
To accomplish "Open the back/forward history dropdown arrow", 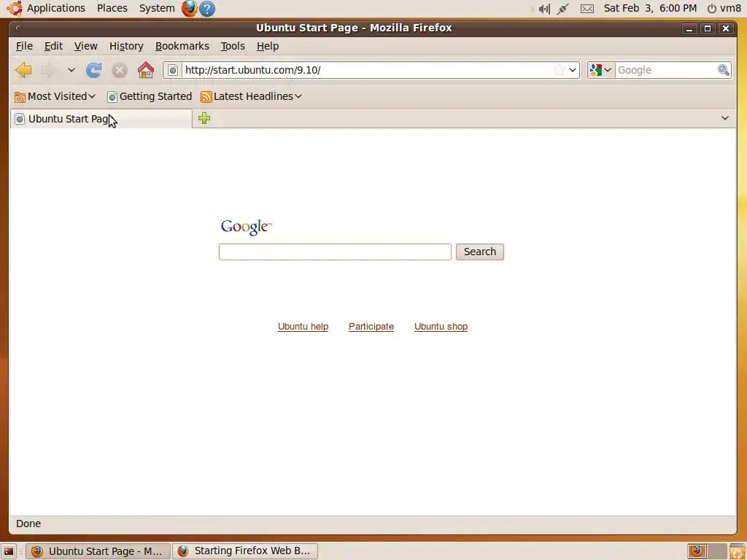I will [x=71, y=70].
